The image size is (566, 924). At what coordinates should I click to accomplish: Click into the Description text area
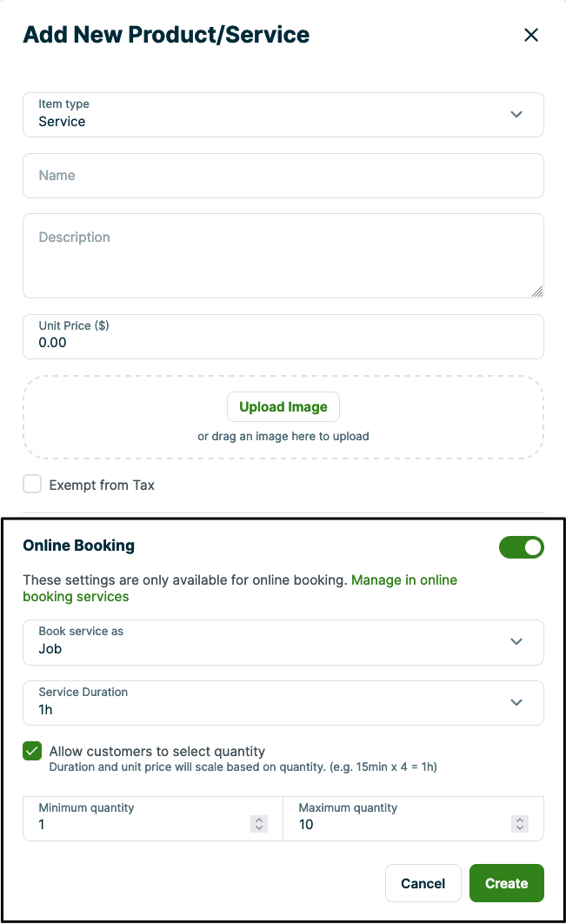[x=283, y=255]
